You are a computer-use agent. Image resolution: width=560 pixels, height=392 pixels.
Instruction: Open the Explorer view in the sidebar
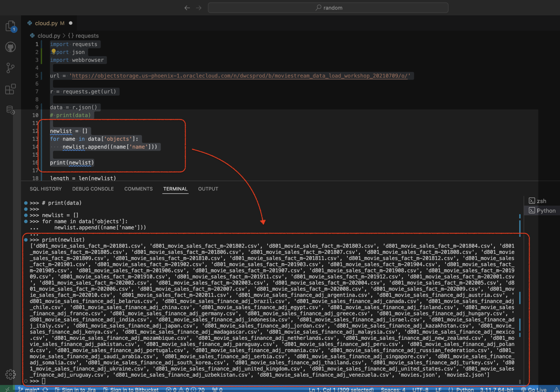tap(10, 26)
